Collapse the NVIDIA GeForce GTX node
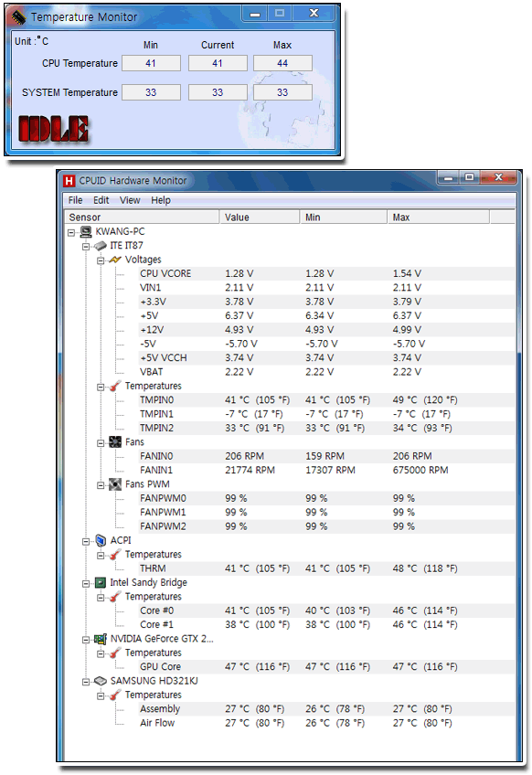The image size is (532, 775). [86, 640]
